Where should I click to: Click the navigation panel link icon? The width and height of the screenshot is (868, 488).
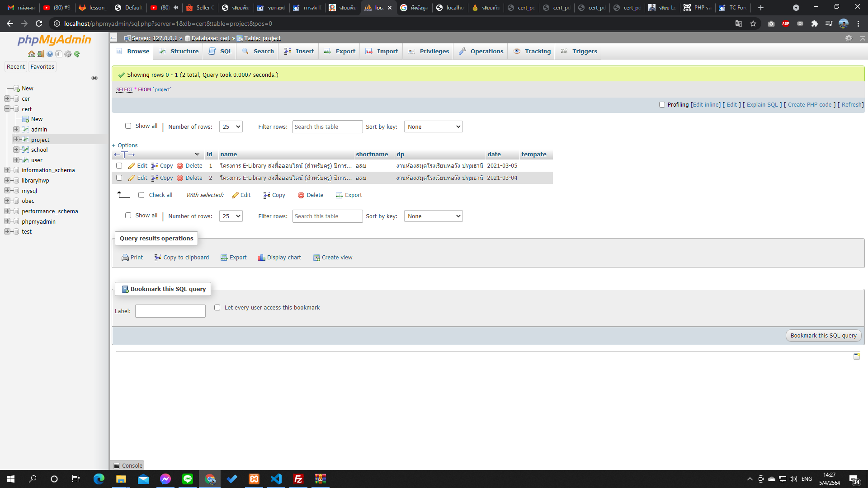click(x=94, y=78)
